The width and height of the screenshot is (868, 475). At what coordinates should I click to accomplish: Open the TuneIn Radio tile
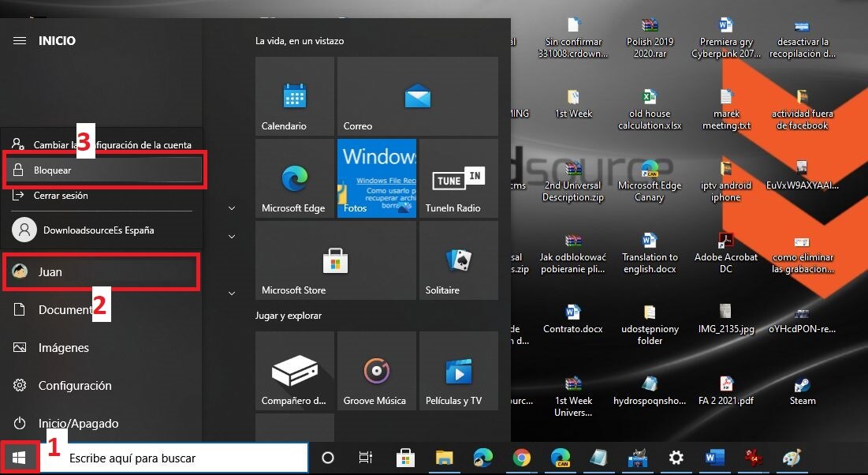click(x=458, y=178)
